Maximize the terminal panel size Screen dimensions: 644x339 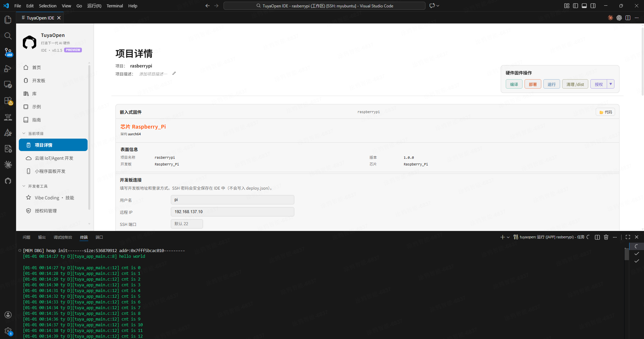[x=628, y=237]
